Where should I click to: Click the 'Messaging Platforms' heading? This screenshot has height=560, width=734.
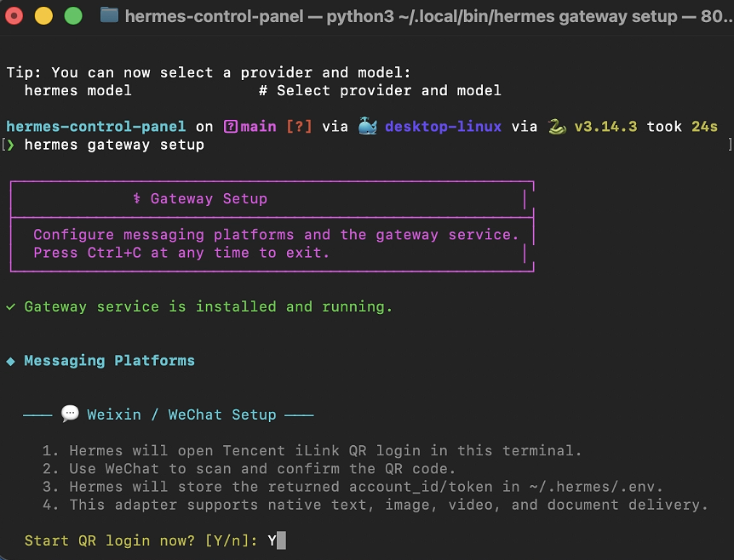pos(110,361)
